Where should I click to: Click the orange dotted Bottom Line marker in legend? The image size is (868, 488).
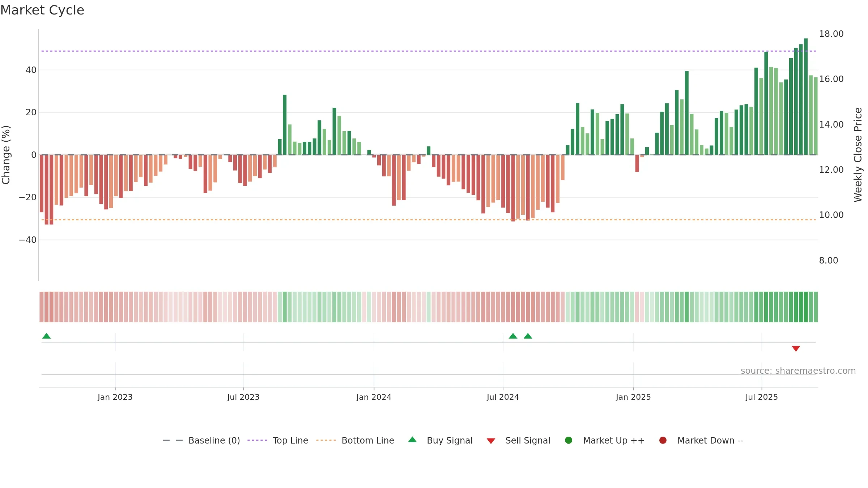point(326,440)
